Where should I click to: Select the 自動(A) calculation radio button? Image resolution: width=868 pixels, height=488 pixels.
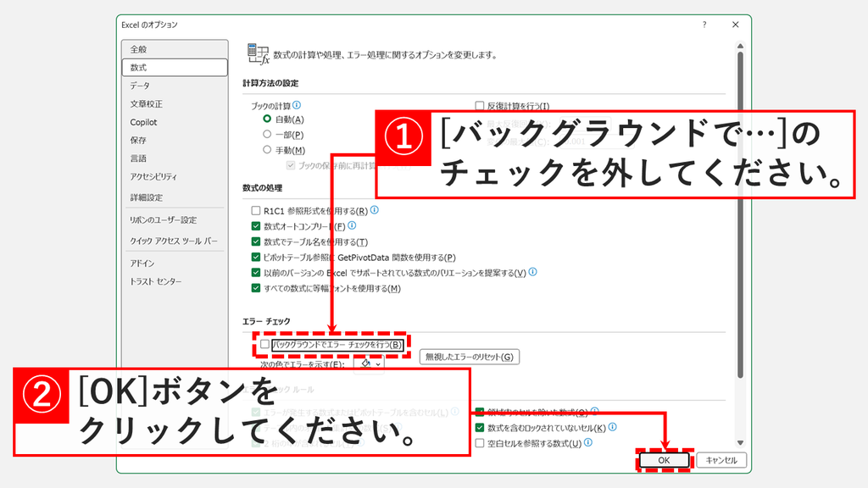coord(267,119)
